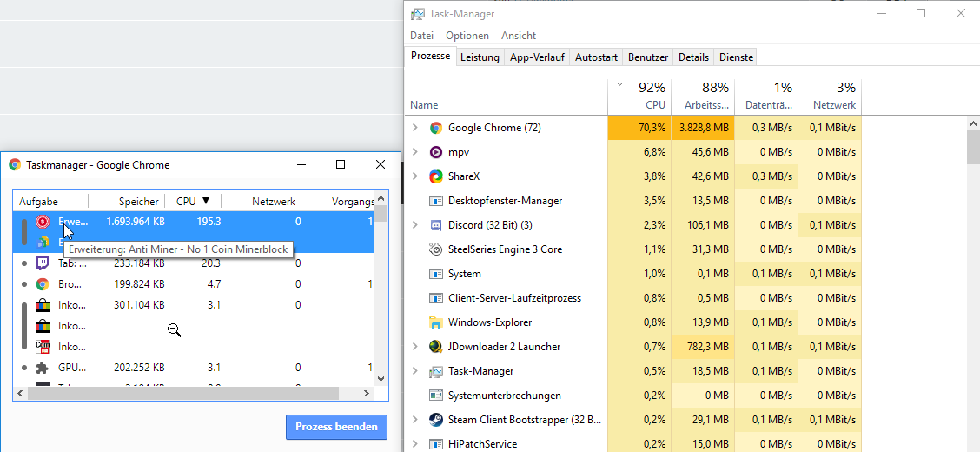
Task: Switch to the Details tab
Action: pyautogui.click(x=694, y=56)
